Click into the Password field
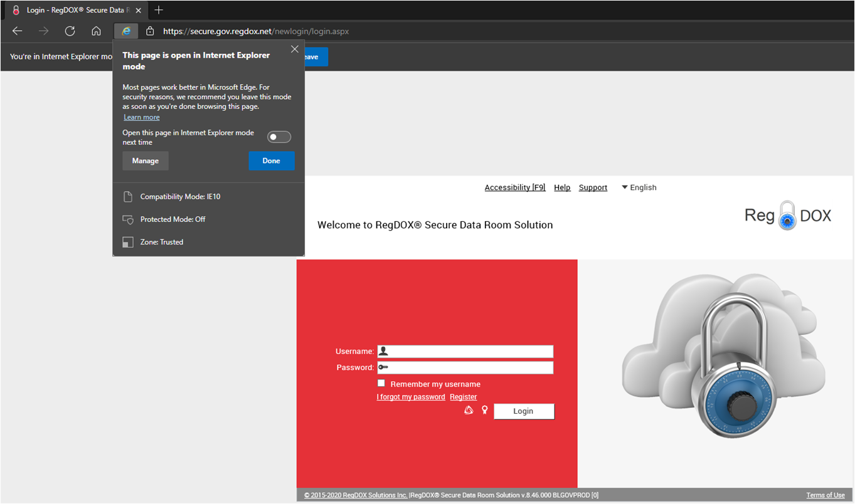 coord(465,367)
